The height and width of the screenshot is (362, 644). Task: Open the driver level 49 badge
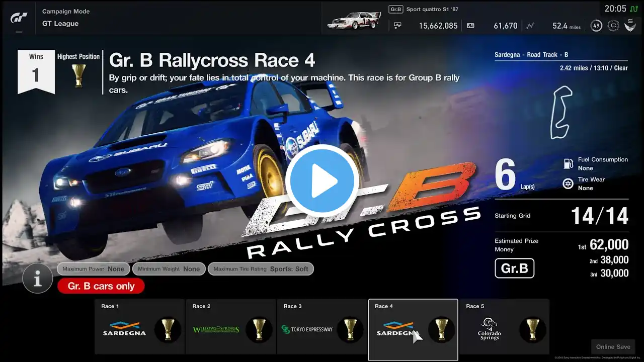(596, 26)
